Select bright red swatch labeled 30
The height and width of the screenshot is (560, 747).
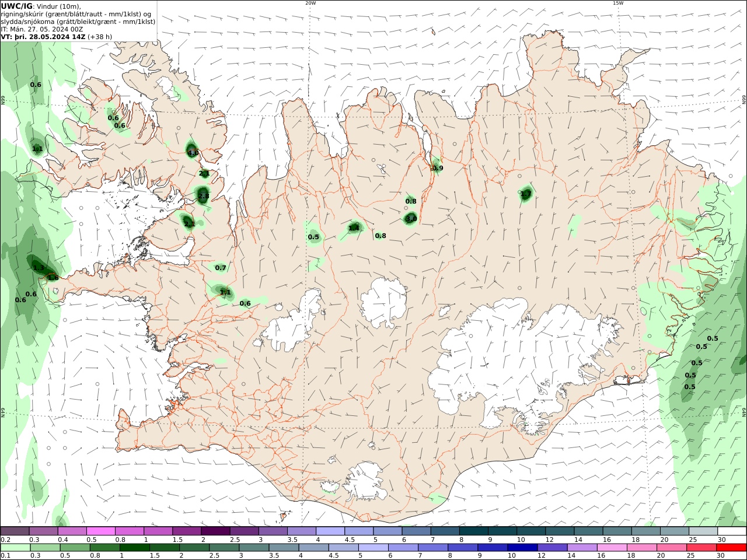pyautogui.click(x=731, y=547)
